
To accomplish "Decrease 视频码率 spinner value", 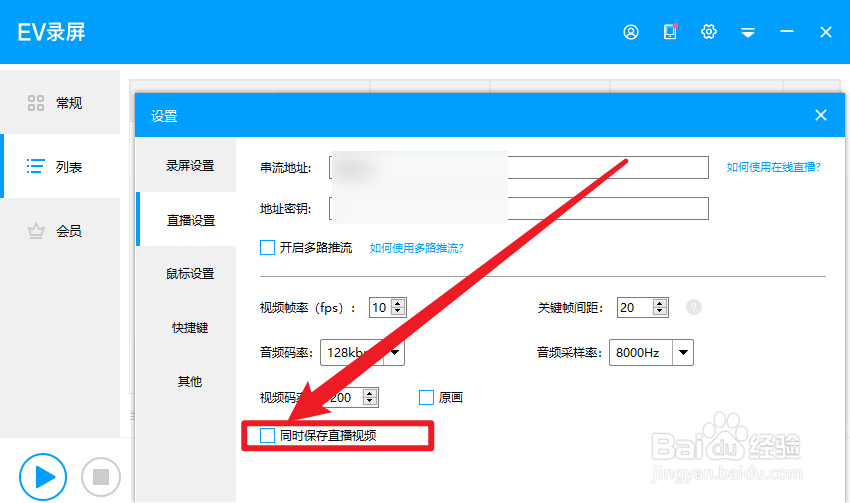I will (370, 401).
